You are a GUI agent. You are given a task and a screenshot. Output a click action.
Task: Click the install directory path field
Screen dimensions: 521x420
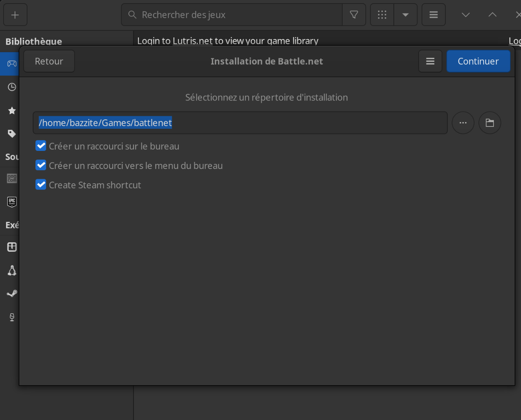240,123
